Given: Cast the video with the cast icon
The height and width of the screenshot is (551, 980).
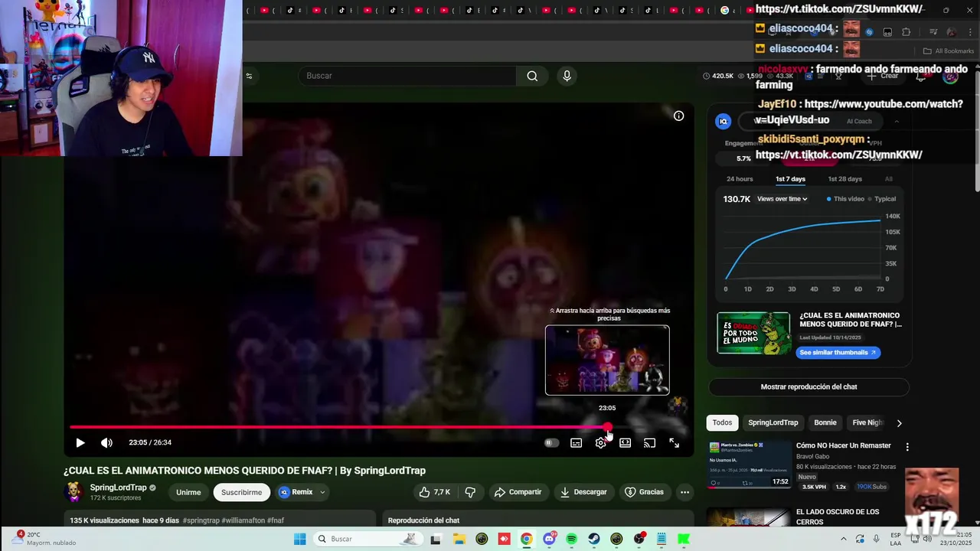Looking at the screenshot, I should click(650, 443).
